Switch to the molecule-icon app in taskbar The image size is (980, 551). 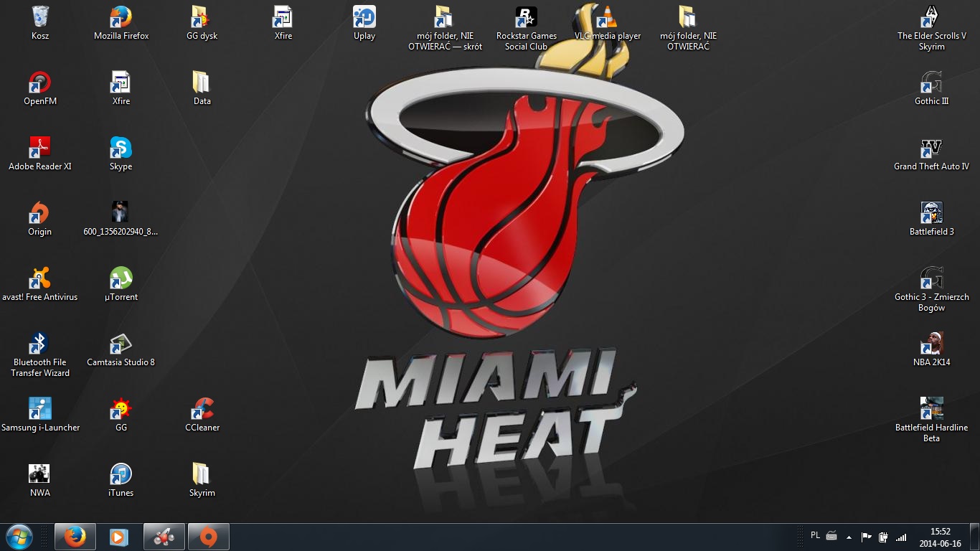pyautogui.click(x=164, y=537)
